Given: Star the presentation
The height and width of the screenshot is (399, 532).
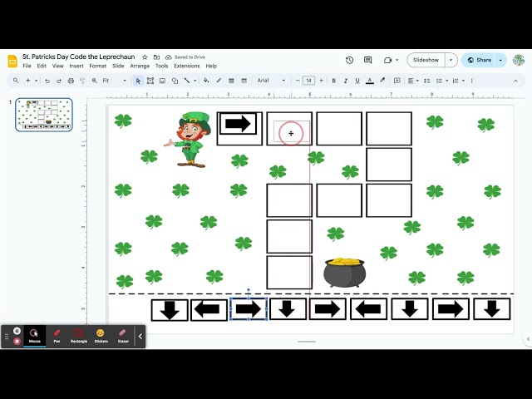Looking at the screenshot, I should point(145,57).
